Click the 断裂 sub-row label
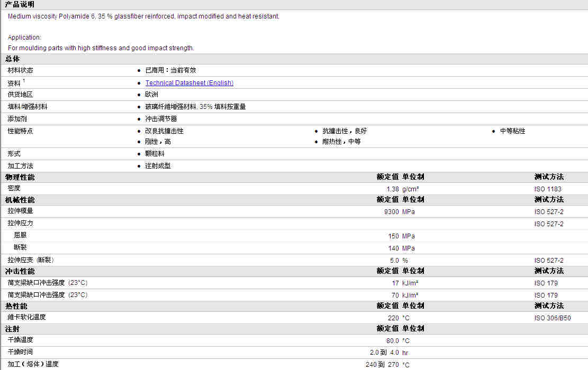 coord(20,247)
